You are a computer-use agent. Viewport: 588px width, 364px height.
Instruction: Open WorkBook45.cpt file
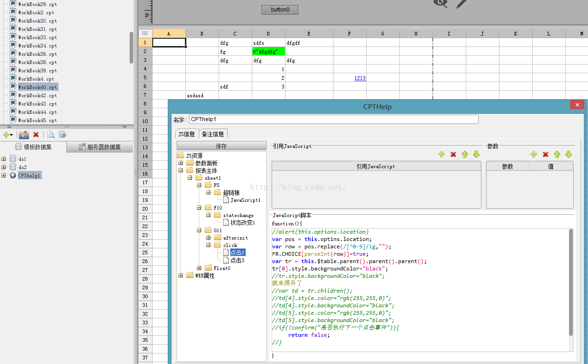tap(37, 120)
